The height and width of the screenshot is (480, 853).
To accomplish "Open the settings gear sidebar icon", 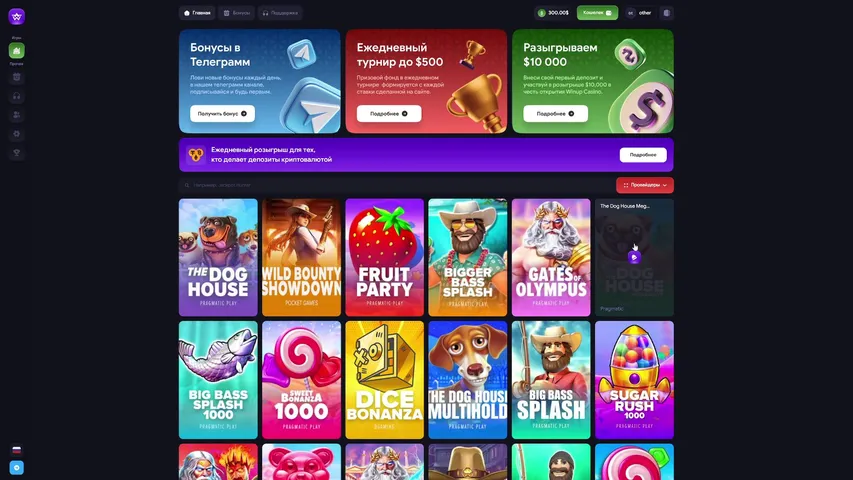I will tap(16, 134).
